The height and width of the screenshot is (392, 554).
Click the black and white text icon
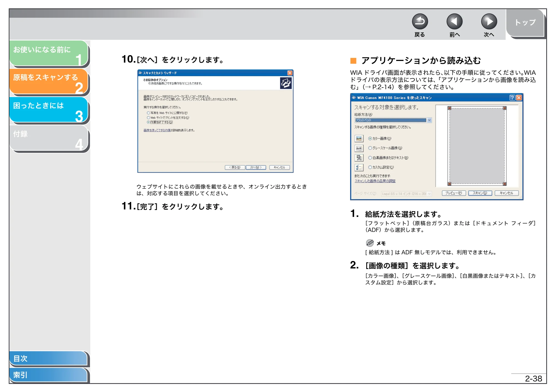[359, 158]
